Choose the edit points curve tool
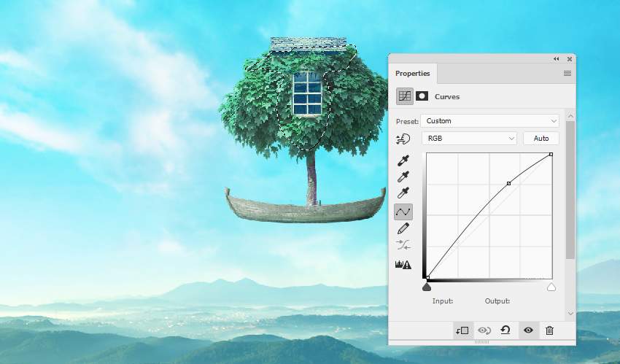620x364 pixels. tap(403, 212)
